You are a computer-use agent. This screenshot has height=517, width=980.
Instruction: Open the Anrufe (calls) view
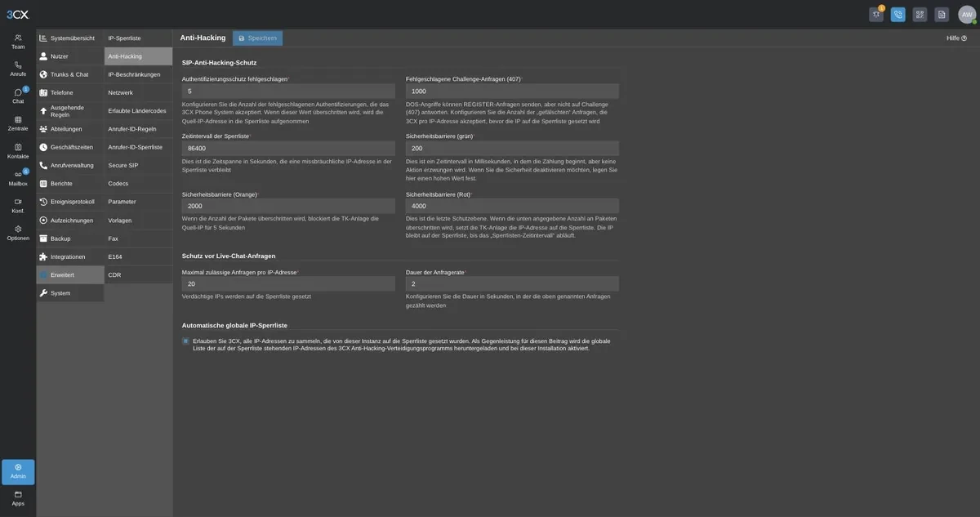click(18, 69)
